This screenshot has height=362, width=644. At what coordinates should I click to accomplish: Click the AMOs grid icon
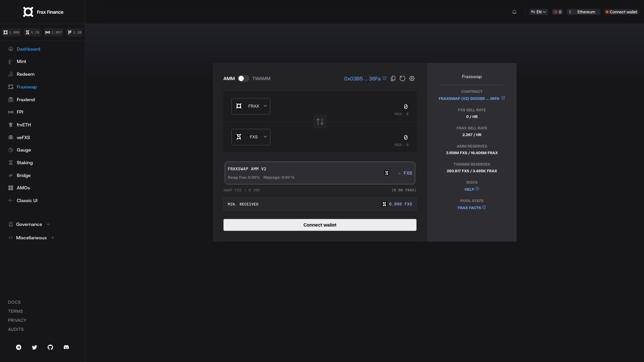coord(11,188)
